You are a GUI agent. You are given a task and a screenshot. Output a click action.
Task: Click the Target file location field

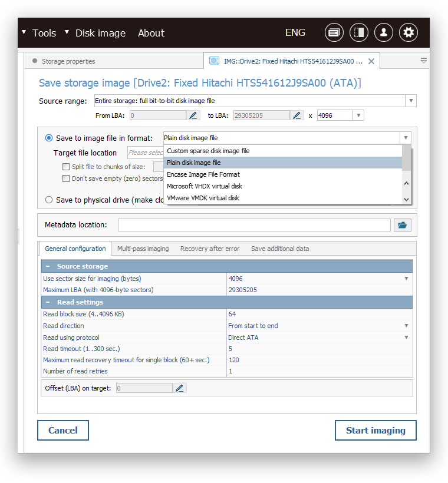pyautogui.click(x=146, y=153)
